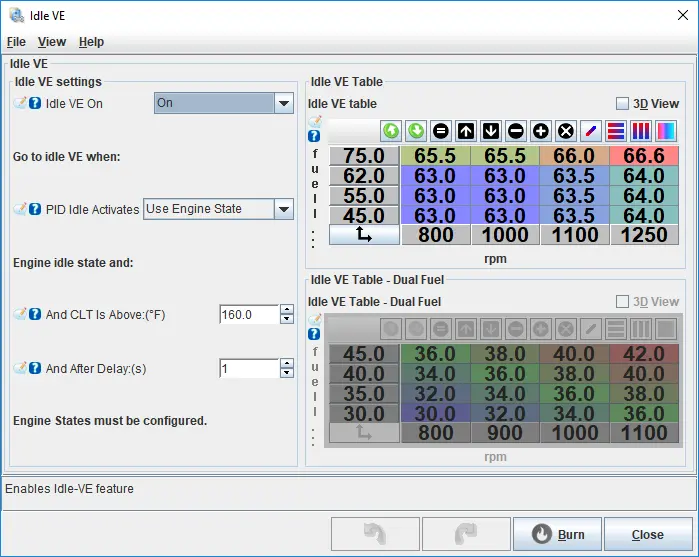Toggle 3D View for Dual Fuel table
The width and height of the screenshot is (699, 557).
[622, 301]
